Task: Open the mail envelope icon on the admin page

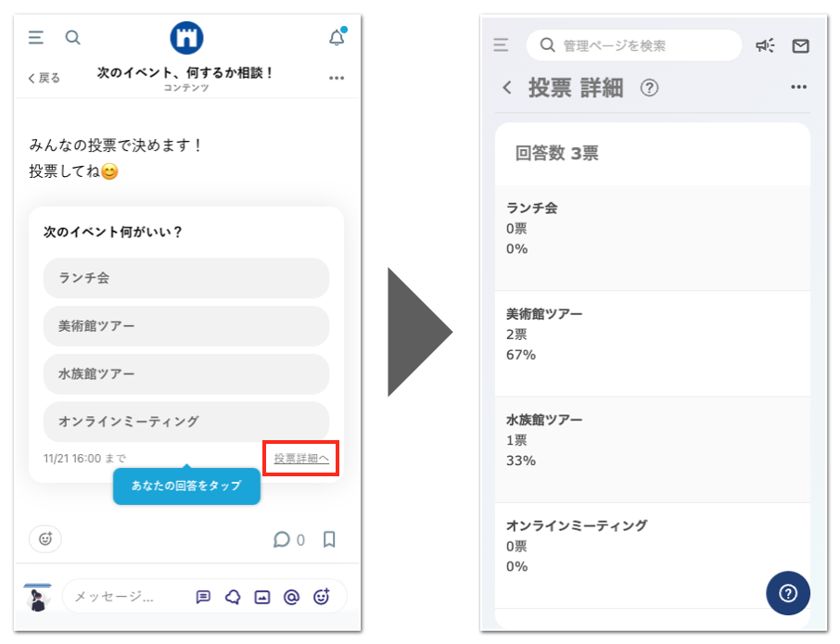Action: 800,44
